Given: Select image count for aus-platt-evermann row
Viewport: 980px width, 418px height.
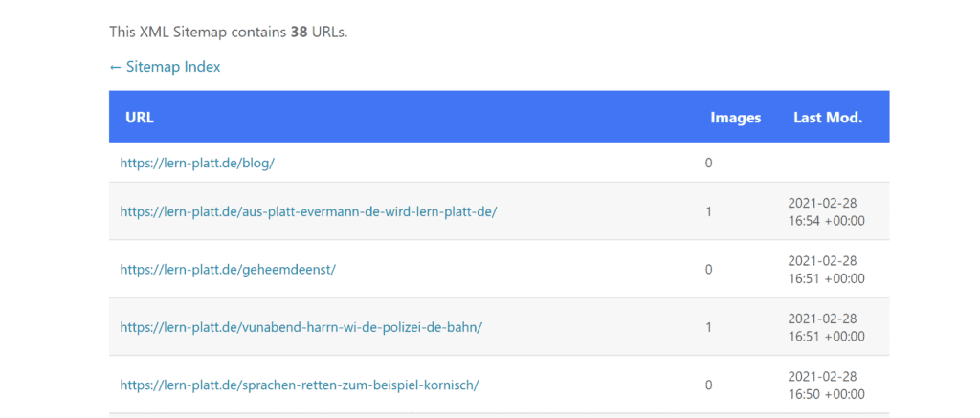Looking at the screenshot, I should click(x=709, y=211).
